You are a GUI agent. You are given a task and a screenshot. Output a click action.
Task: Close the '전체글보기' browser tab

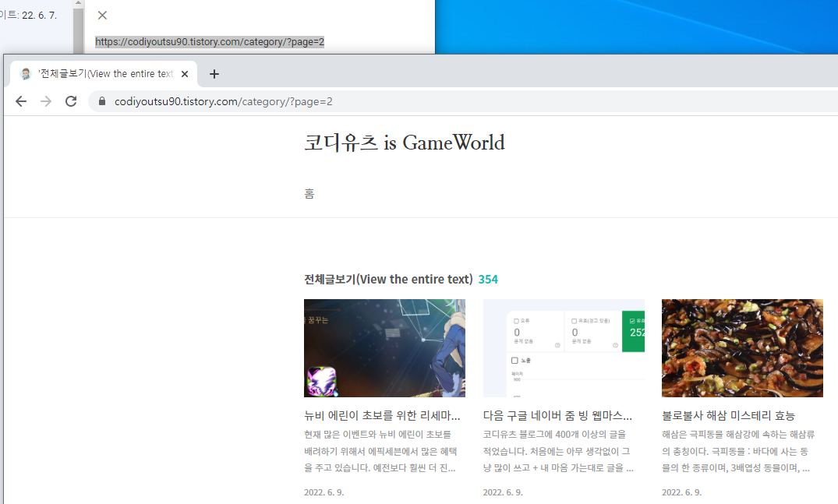click(185, 74)
